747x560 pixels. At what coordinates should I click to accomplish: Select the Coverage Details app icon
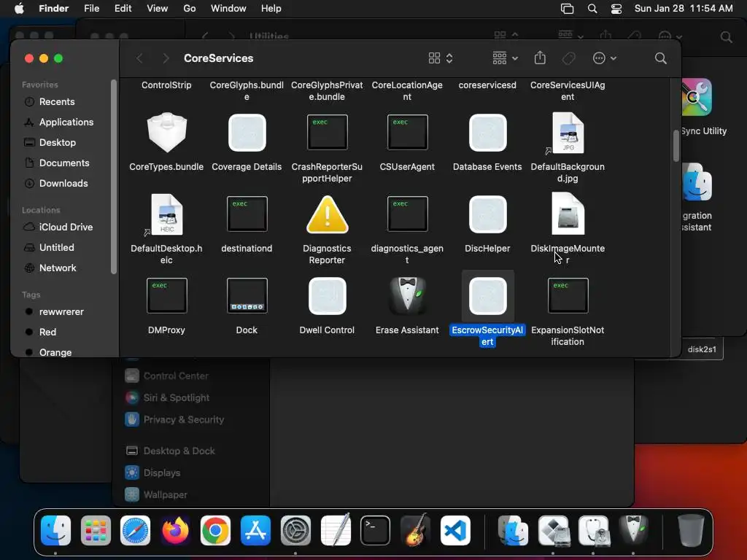pos(247,133)
